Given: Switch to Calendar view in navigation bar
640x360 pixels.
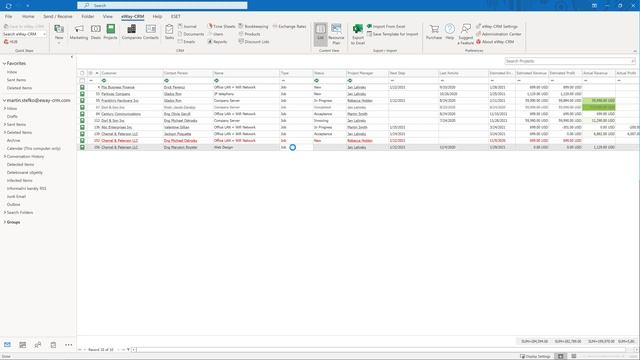Looking at the screenshot, I should (x=22, y=345).
